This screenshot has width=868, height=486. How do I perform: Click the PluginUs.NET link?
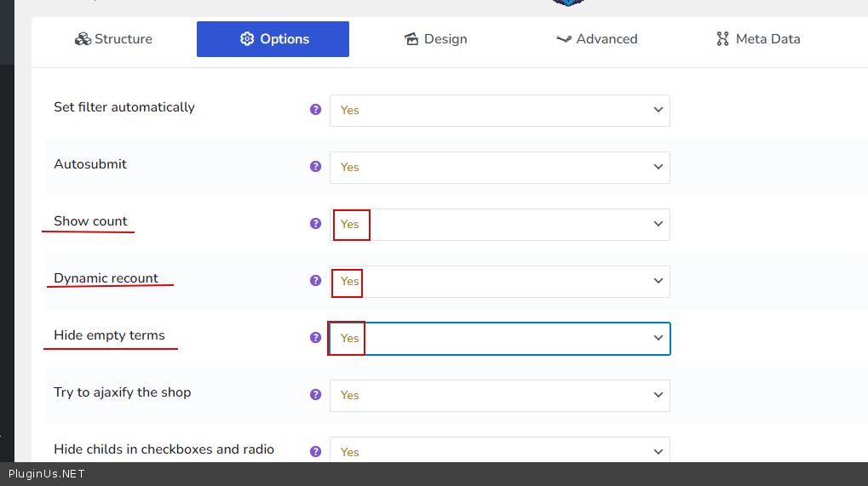47,474
